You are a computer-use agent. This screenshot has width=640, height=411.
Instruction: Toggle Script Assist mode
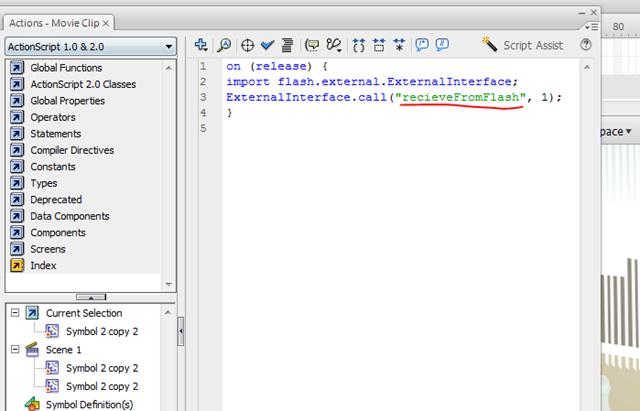[x=523, y=45]
